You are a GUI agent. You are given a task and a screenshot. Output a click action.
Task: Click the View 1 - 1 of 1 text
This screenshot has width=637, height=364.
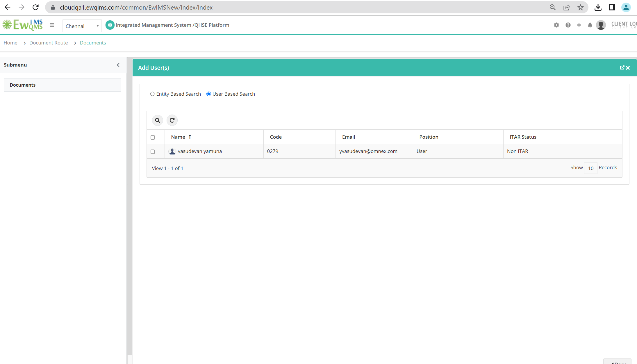click(167, 168)
